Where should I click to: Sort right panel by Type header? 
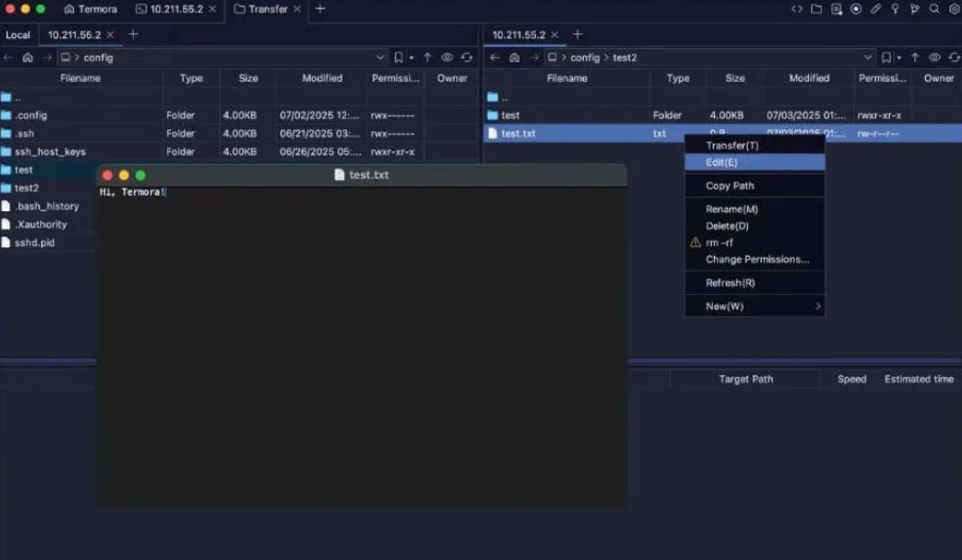coord(678,78)
